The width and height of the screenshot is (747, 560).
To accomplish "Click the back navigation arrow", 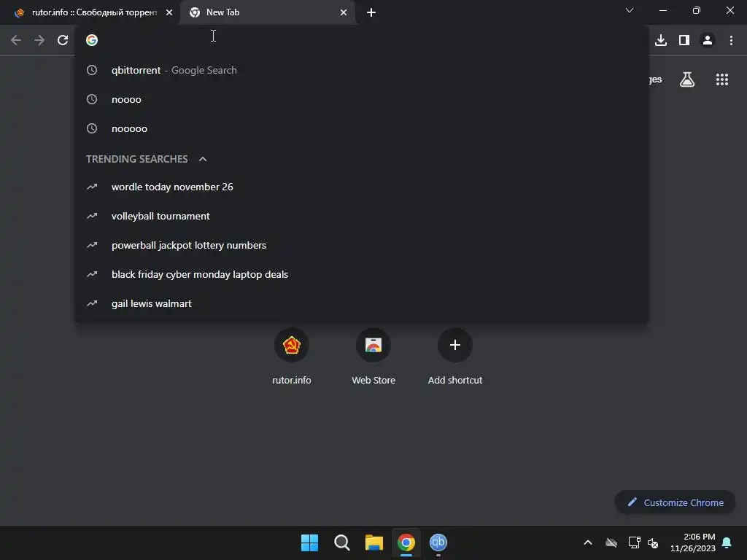I will (x=16, y=40).
